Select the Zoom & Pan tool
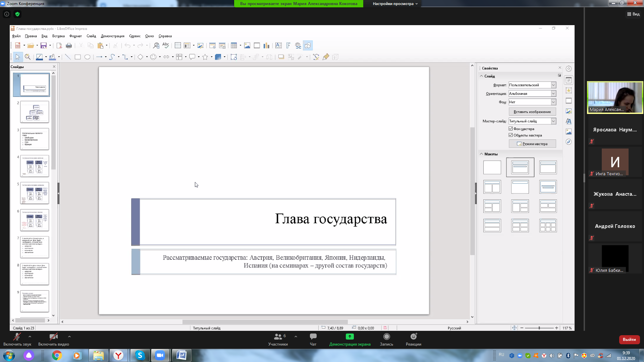This screenshot has width=644, height=362. [x=28, y=57]
